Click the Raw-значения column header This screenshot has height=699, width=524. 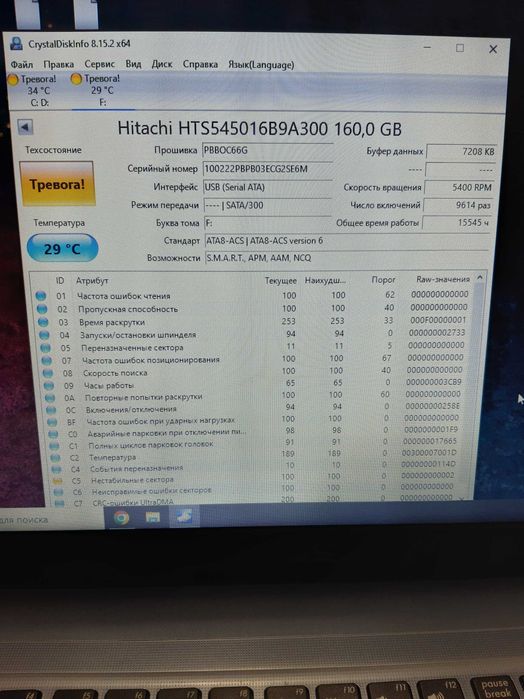click(443, 280)
